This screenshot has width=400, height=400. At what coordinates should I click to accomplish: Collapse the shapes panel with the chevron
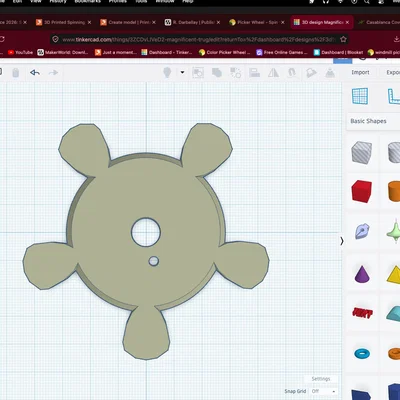pyautogui.click(x=342, y=241)
